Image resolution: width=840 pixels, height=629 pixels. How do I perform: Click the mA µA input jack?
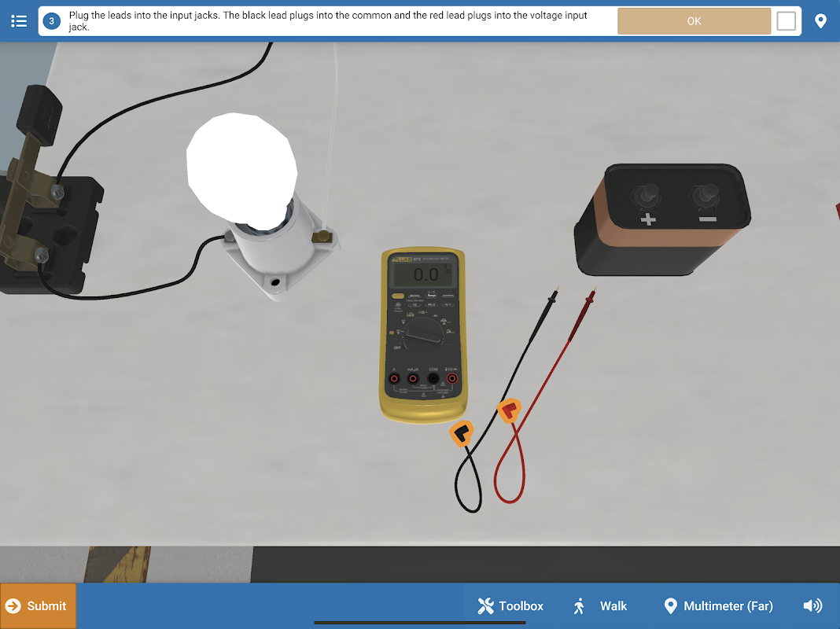413,378
